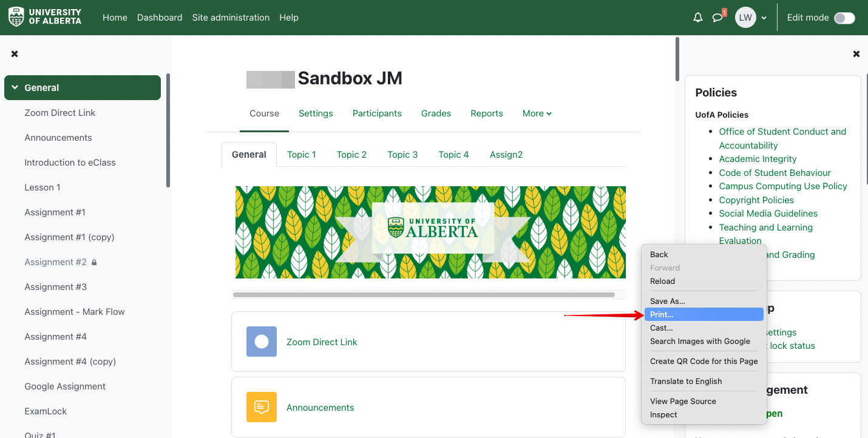Click the LW user avatar

point(745,18)
